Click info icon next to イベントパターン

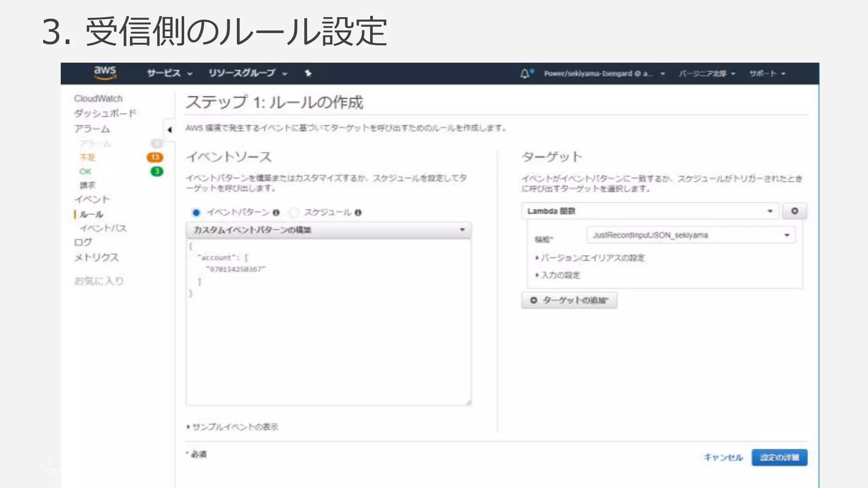tap(276, 213)
